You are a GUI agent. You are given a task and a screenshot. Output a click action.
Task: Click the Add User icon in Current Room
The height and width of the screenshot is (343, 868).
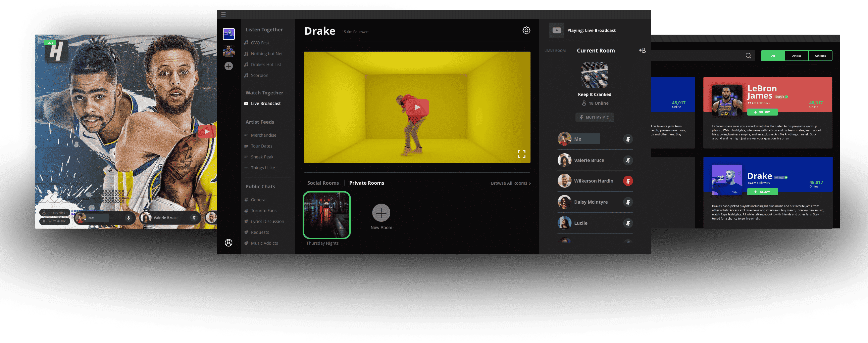(x=642, y=50)
